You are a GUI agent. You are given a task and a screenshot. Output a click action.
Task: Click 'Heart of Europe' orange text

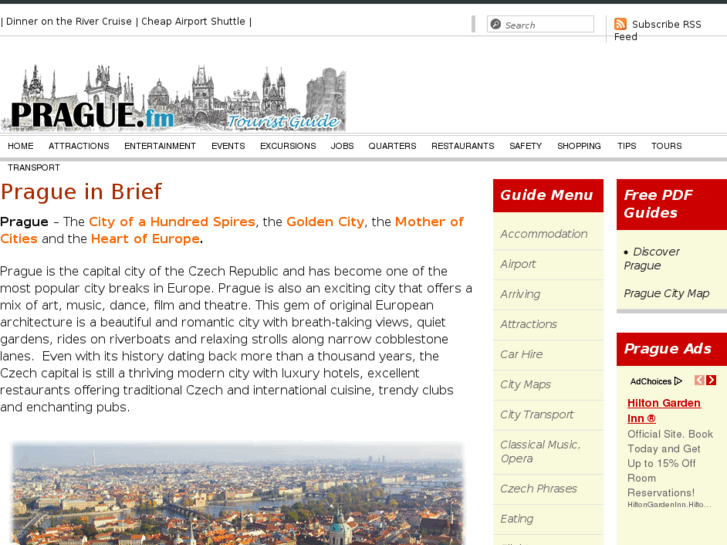[x=145, y=239]
